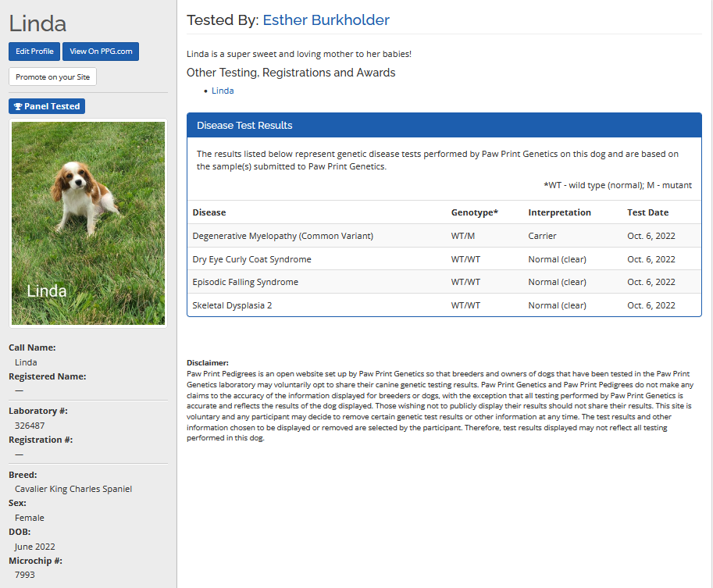Click the Skeletal Dysplasia 2 row
Viewport: 713px width, 588px height.
coord(232,305)
